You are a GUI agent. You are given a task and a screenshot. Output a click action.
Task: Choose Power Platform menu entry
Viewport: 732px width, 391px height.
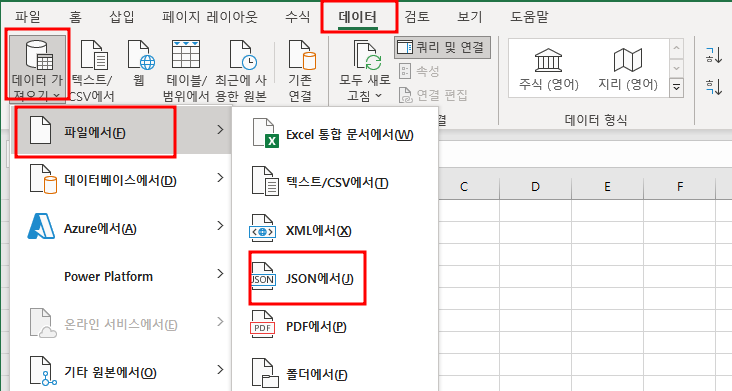pyautogui.click(x=121, y=276)
